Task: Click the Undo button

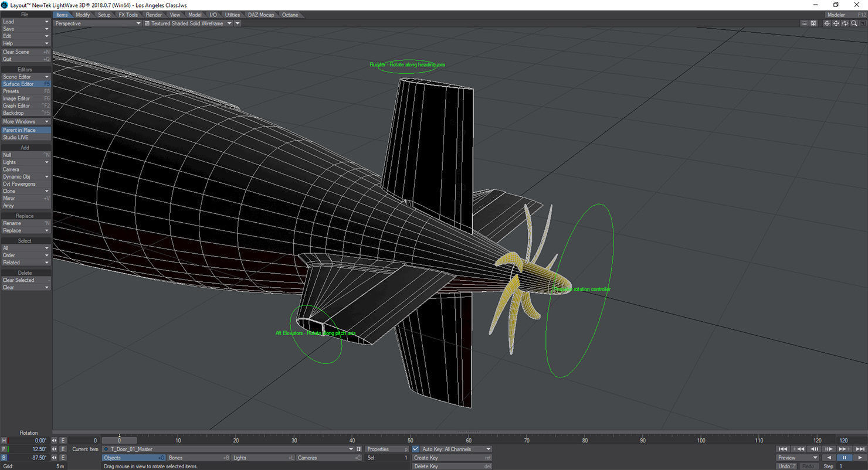Action: click(x=786, y=466)
